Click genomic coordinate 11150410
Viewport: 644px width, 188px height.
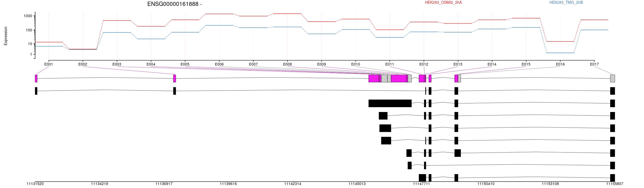tap(486, 184)
